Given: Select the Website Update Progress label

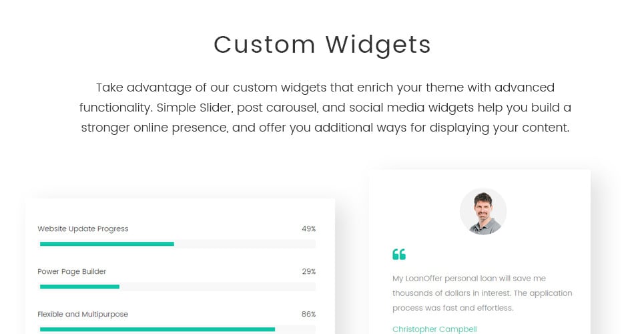Looking at the screenshot, I should [x=83, y=228].
